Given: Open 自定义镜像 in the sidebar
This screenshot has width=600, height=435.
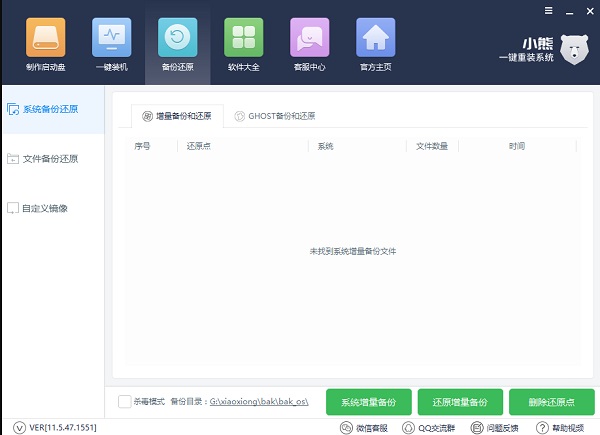Looking at the screenshot, I should (x=45, y=208).
